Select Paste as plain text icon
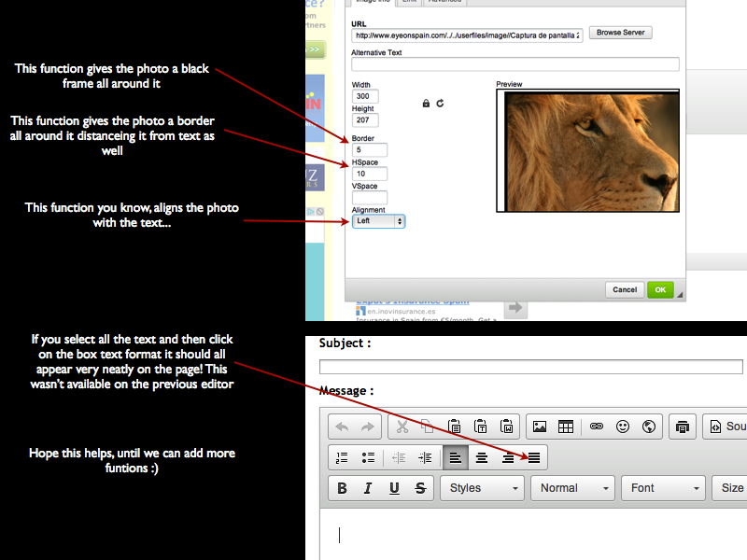The height and width of the screenshot is (560, 747). click(x=480, y=427)
